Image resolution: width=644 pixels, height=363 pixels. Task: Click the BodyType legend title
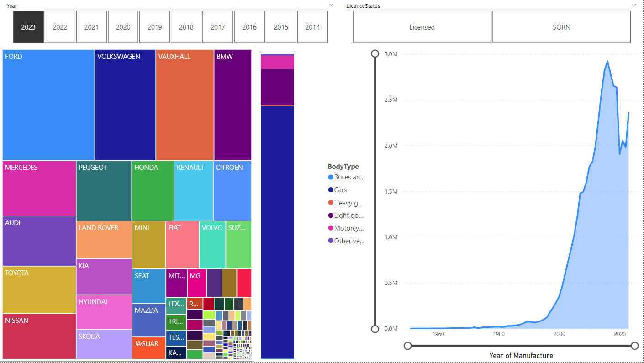click(343, 167)
